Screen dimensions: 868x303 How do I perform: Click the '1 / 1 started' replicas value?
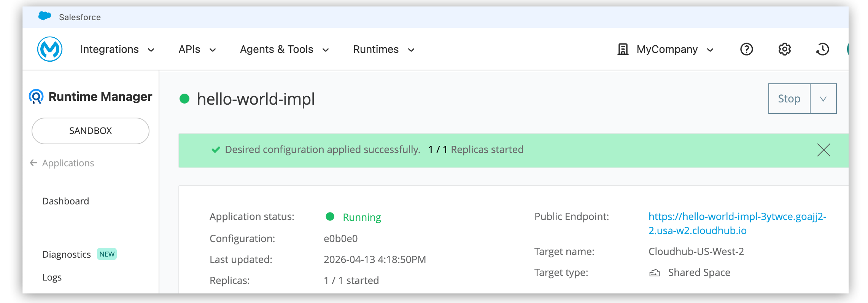click(351, 281)
